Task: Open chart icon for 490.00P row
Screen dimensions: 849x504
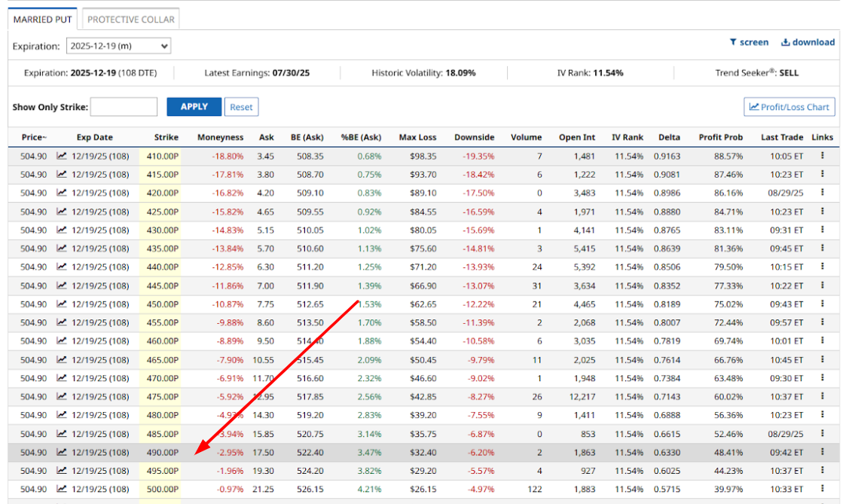Action: tap(62, 453)
